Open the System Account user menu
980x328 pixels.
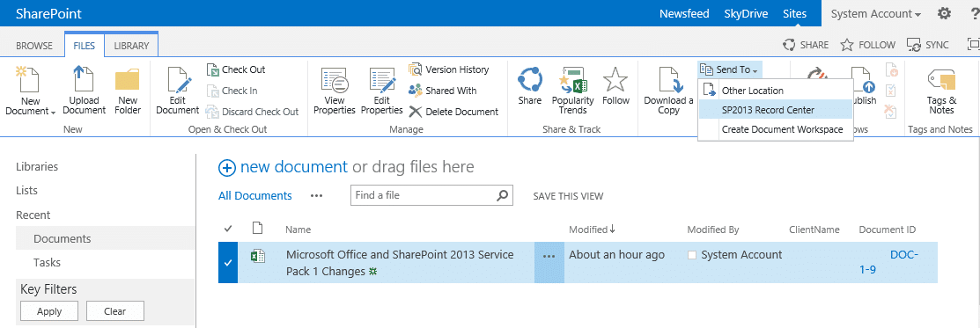point(875,14)
